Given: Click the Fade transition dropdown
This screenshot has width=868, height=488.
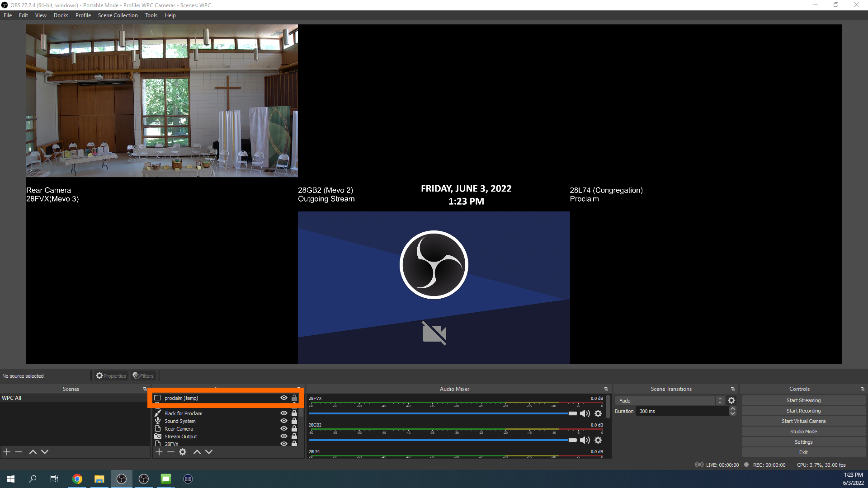Looking at the screenshot, I should (x=668, y=400).
